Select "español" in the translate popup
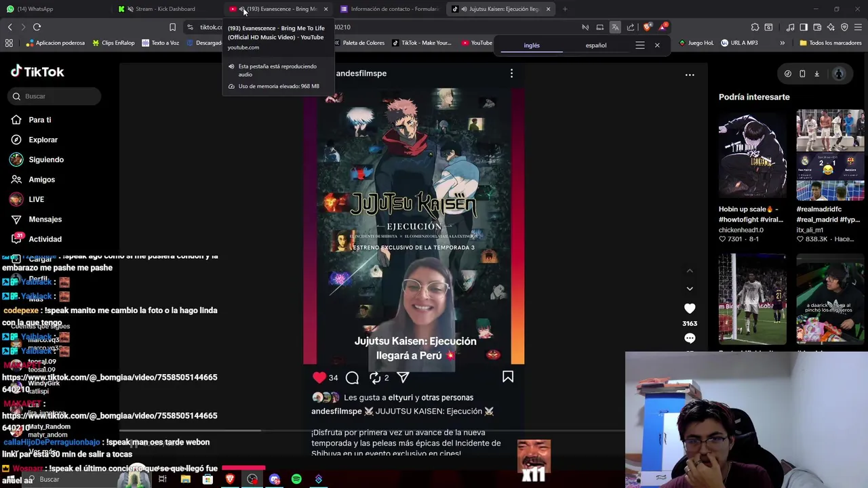This screenshot has height=488, width=868. pos(596,45)
